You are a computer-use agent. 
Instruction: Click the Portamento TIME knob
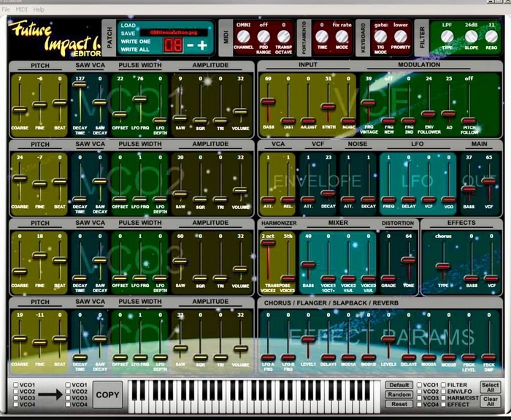click(x=322, y=37)
